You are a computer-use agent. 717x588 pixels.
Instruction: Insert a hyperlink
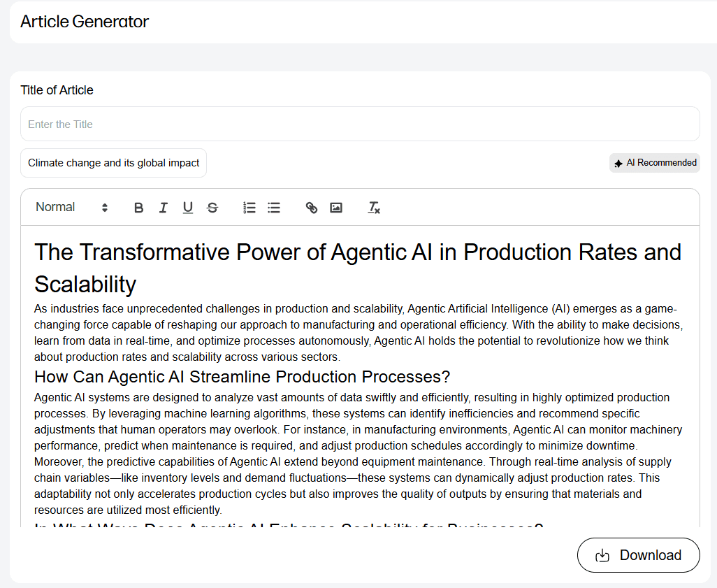pyautogui.click(x=312, y=208)
